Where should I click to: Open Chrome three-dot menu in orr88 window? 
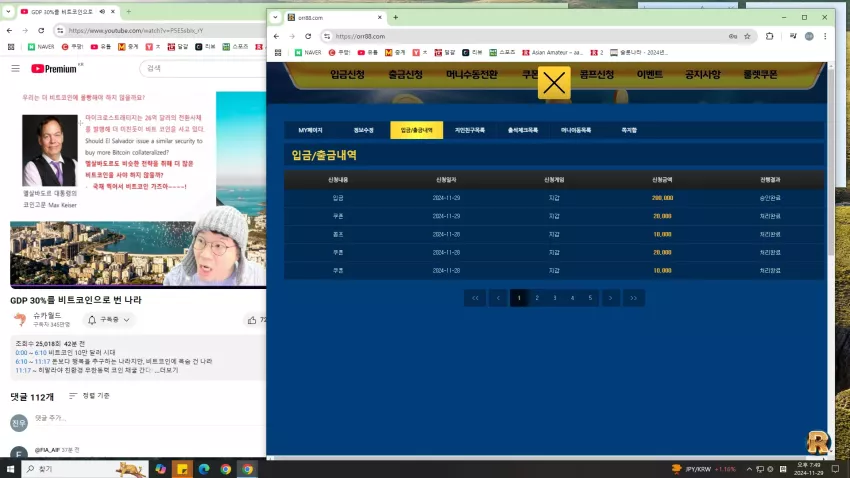[825, 36]
